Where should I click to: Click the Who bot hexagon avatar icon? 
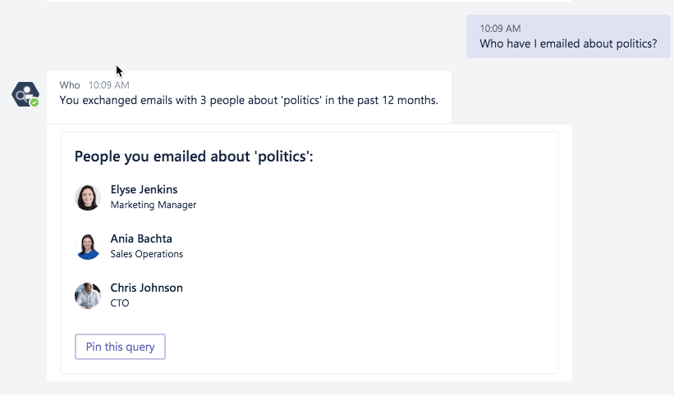coord(25,95)
